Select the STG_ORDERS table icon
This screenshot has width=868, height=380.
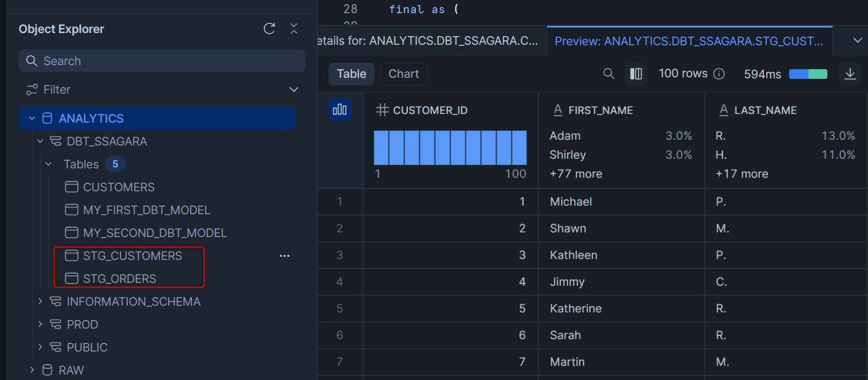click(x=72, y=278)
